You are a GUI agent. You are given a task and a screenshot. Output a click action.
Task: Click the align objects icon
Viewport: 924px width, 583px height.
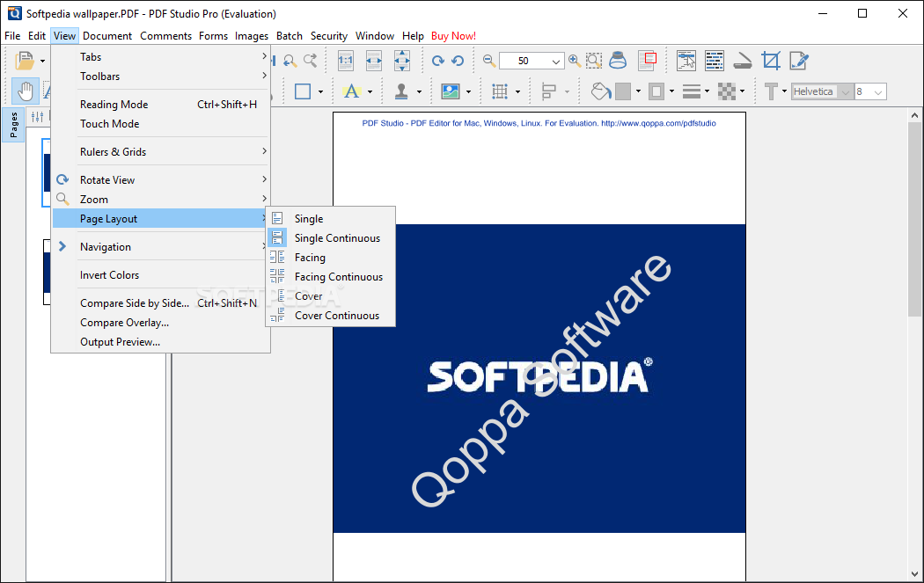click(x=549, y=91)
